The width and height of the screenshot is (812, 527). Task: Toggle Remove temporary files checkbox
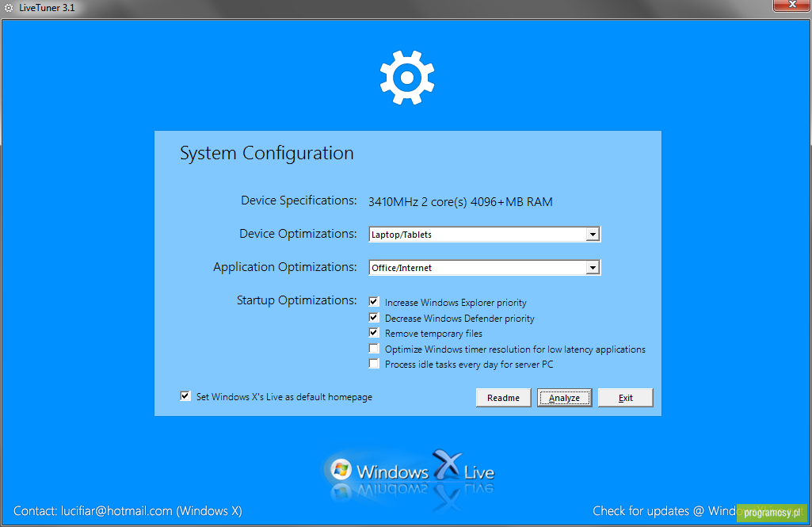[x=374, y=333]
